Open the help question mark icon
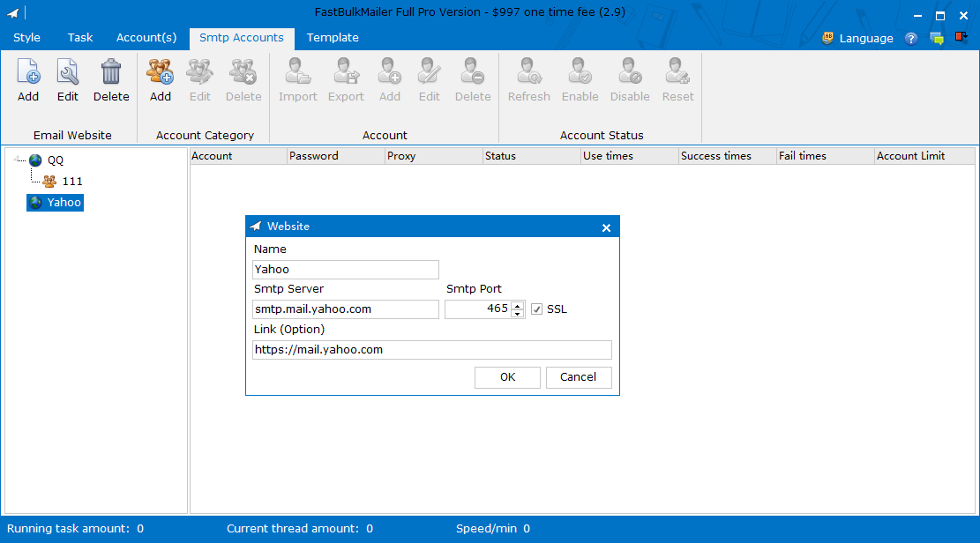Viewport: 980px width, 543px height. (911, 39)
